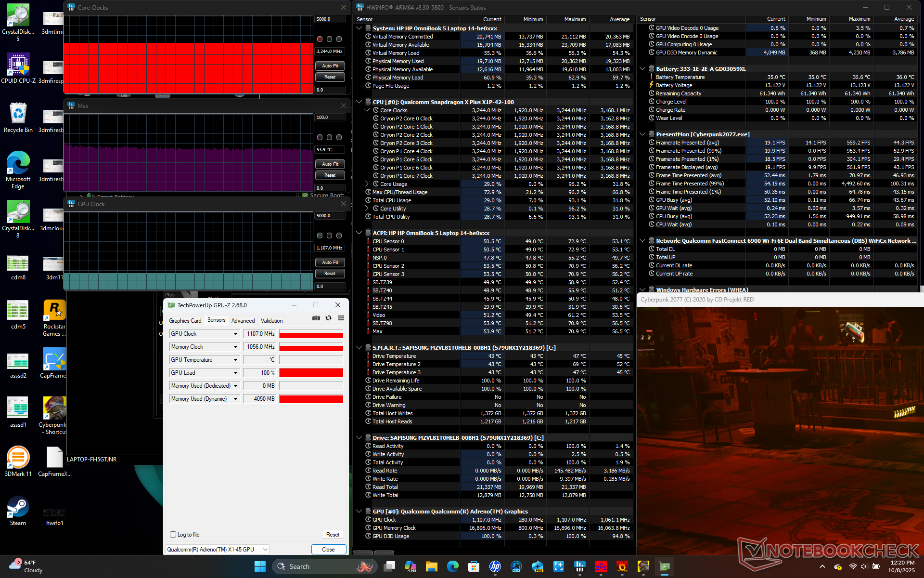
Task: Expand the Core Usage tree row
Action: point(367,184)
